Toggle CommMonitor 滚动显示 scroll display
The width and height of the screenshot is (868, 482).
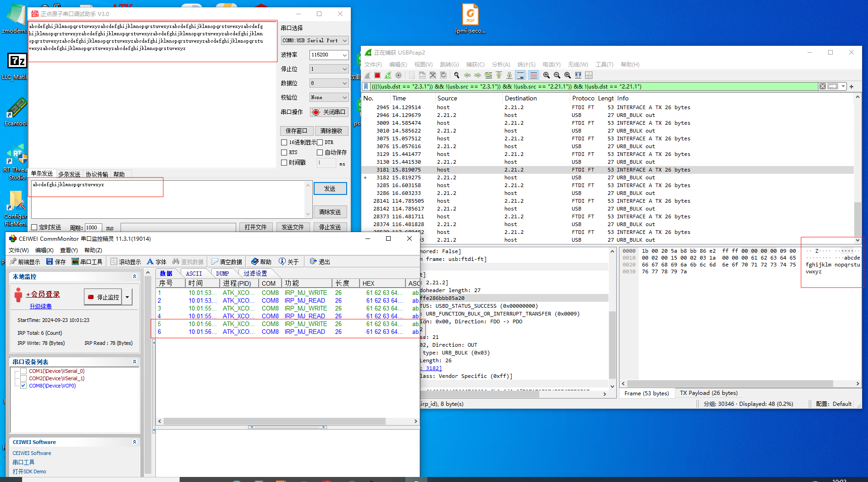click(125, 262)
